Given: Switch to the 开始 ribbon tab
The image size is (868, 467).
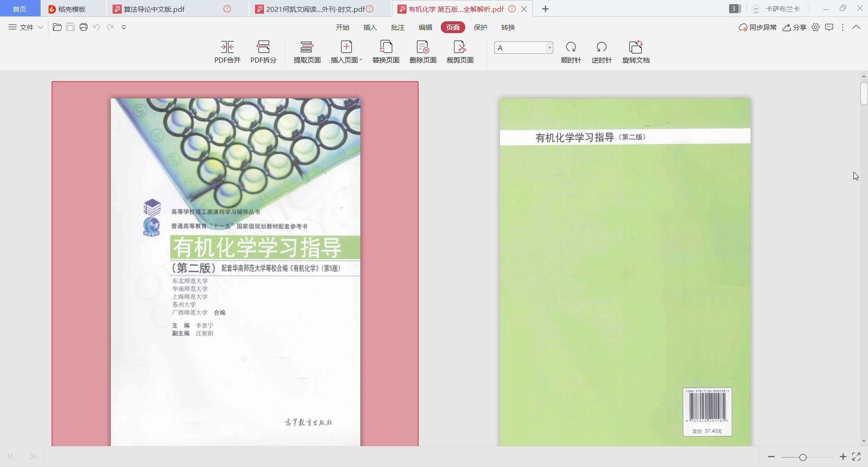Looking at the screenshot, I should pyautogui.click(x=342, y=28).
